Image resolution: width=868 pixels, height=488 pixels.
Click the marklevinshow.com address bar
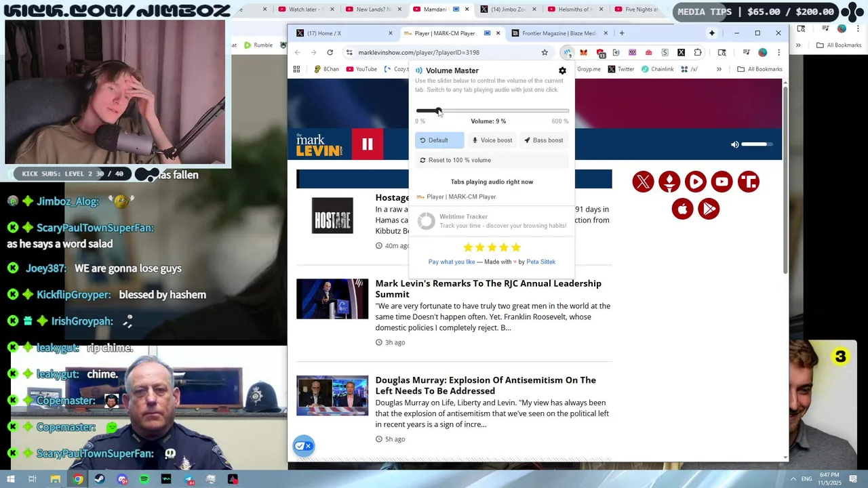click(x=448, y=52)
